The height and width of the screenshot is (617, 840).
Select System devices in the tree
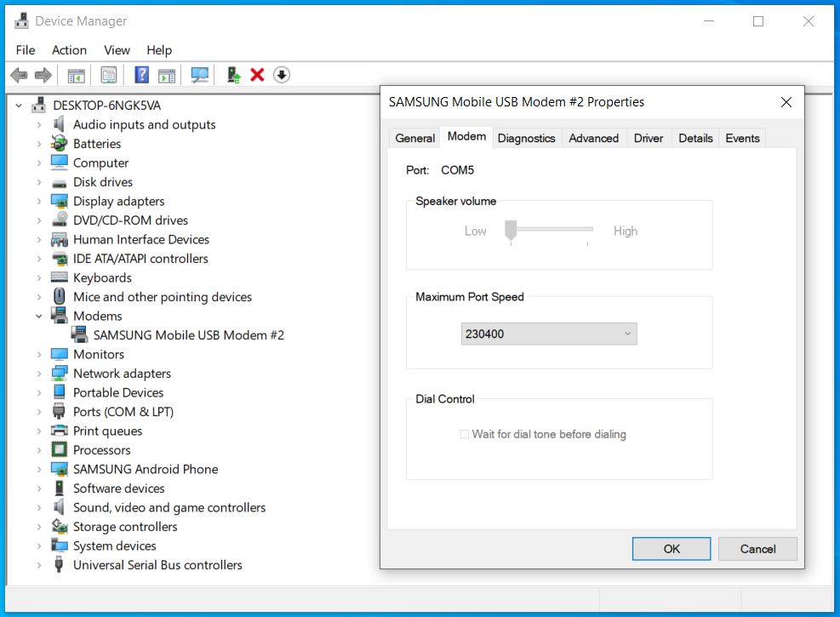(115, 546)
